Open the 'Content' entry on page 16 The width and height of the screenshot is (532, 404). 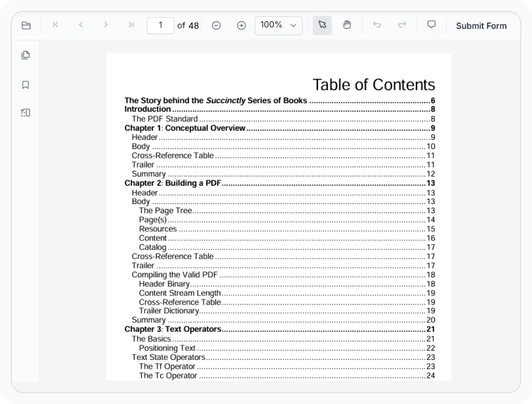pos(287,238)
